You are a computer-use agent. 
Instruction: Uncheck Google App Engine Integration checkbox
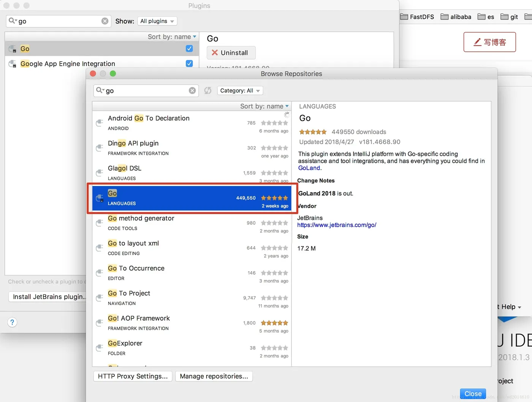click(189, 63)
